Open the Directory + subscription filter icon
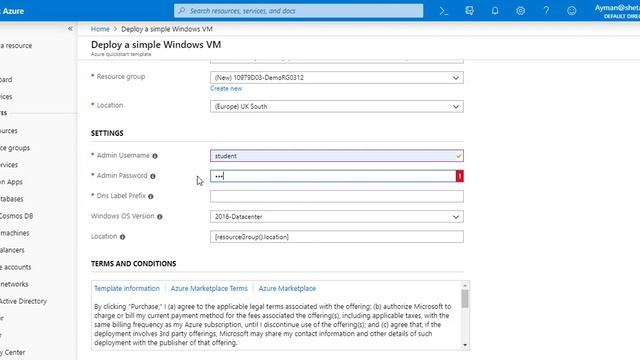This screenshot has width=640, height=360. pyautogui.click(x=469, y=11)
